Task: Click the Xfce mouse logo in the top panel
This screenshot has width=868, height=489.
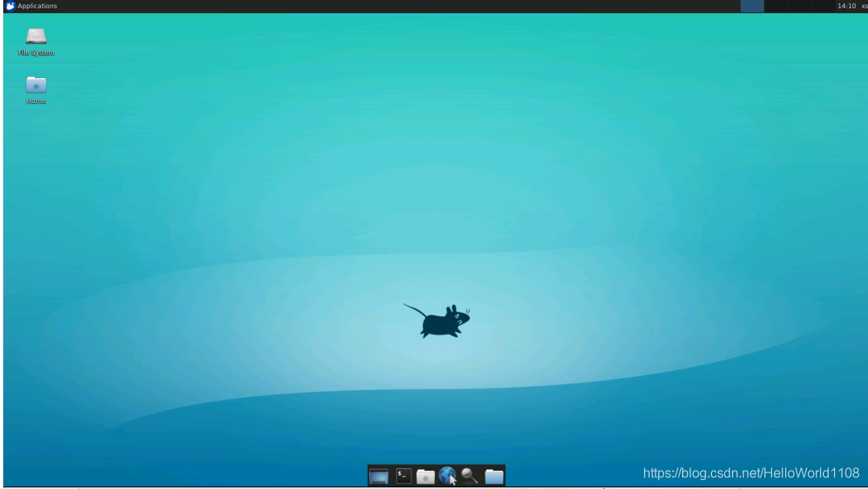Action: (11, 6)
